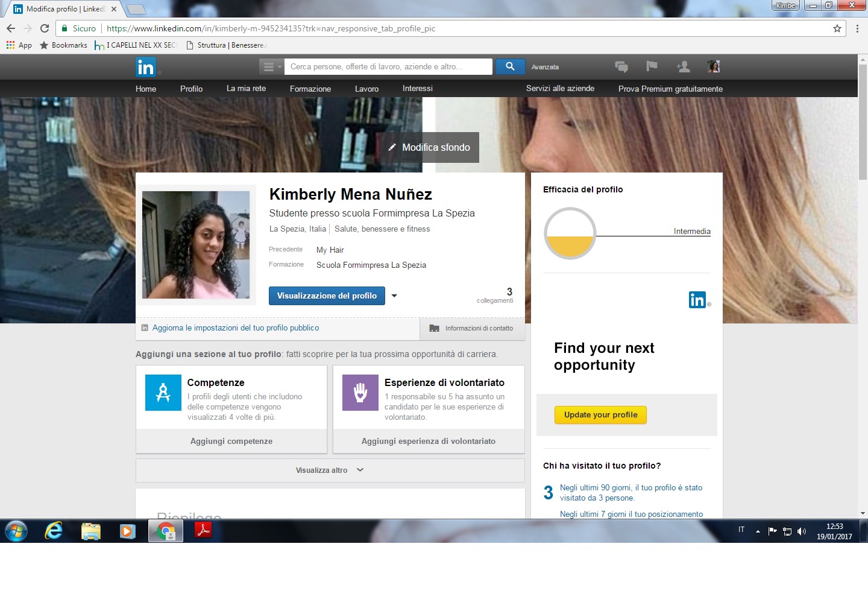Expand the arrow next to Visualizzazione del profilo
Screen dimensions: 868x611
(394, 296)
